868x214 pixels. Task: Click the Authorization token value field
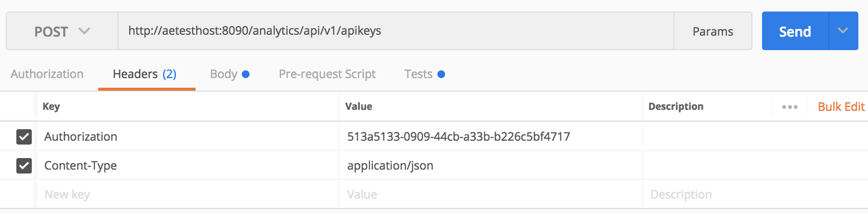click(491, 136)
